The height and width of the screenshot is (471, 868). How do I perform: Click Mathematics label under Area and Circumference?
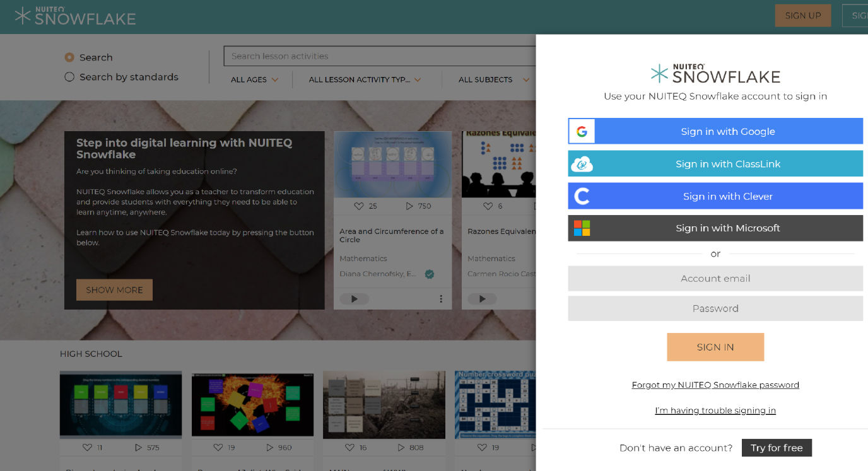click(363, 259)
